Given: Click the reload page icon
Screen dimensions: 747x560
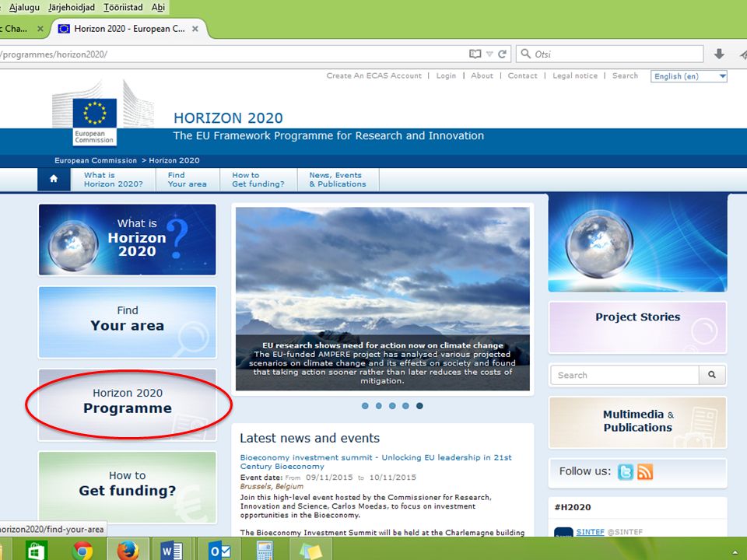Looking at the screenshot, I should point(502,54).
